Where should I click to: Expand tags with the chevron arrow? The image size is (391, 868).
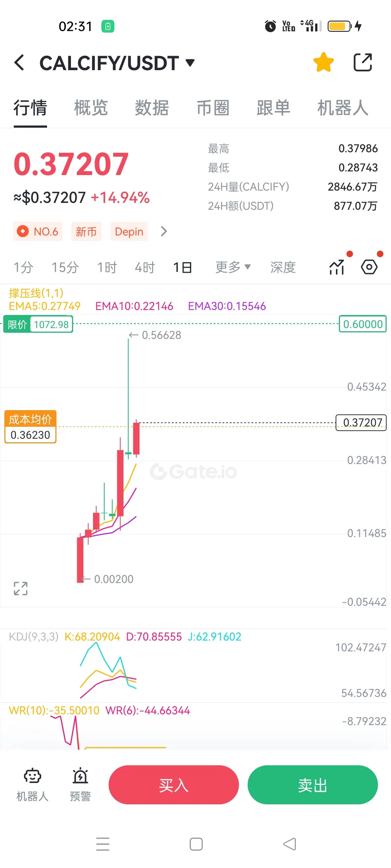(164, 231)
